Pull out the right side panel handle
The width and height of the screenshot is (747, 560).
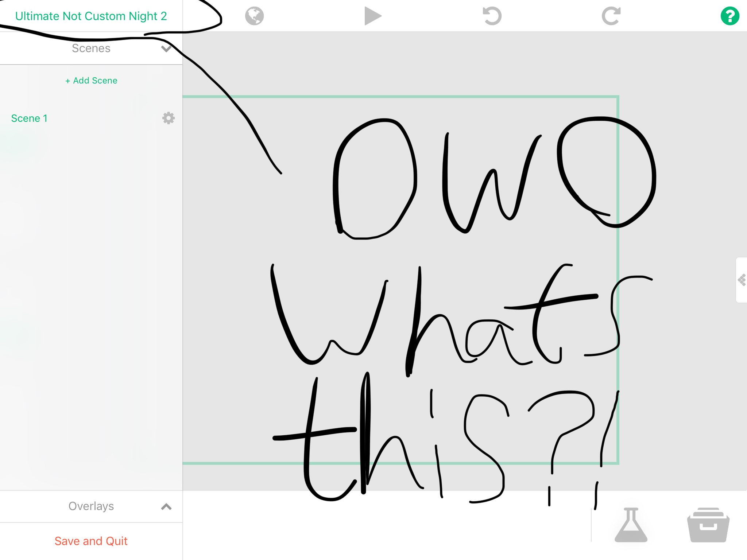click(742, 280)
